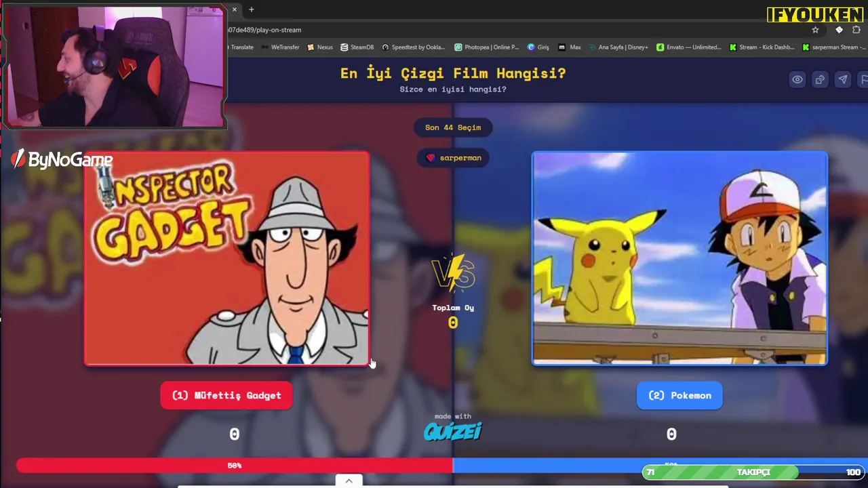Open the browser extensions puzzle icon
This screenshot has width=868, height=488.
click(x=856, y=30)
